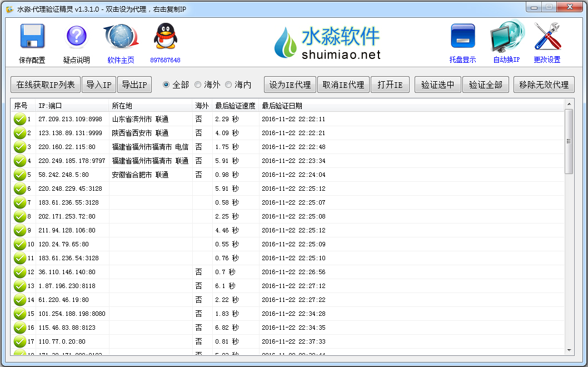Visit the 软件主页 homepage globe icon
Image resolution: width=588 pixels, height=367 pixels.
tap(121, 35)
